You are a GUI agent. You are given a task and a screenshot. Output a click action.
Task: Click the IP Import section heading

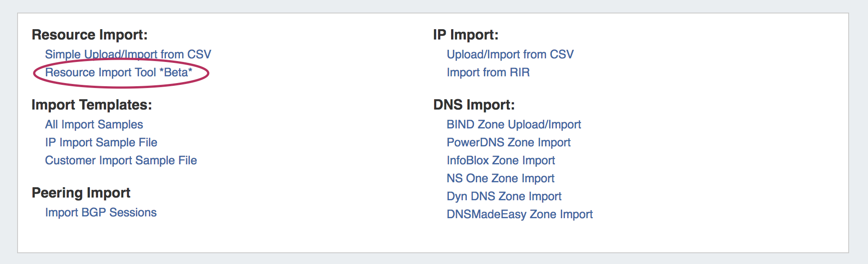[x=465, y=35]
